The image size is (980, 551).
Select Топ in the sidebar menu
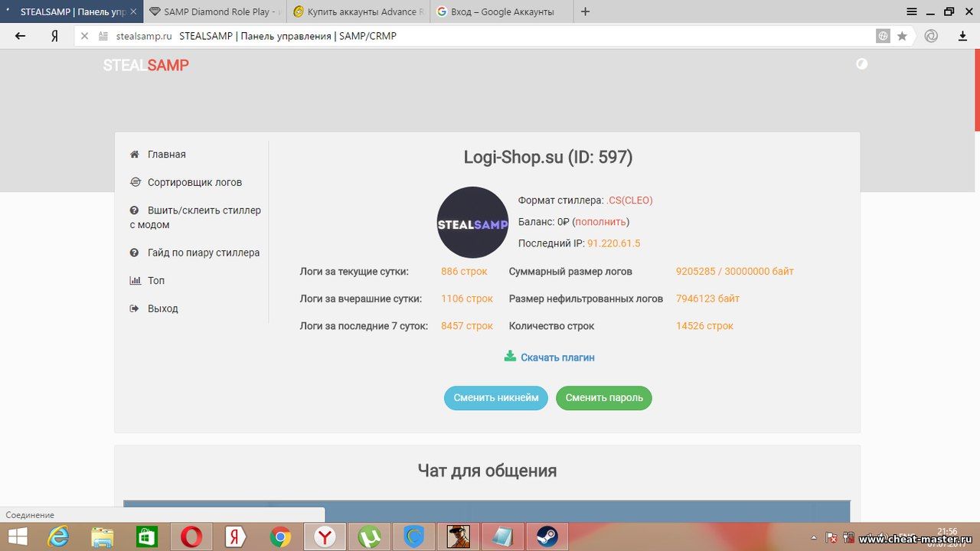coord(156,281)
